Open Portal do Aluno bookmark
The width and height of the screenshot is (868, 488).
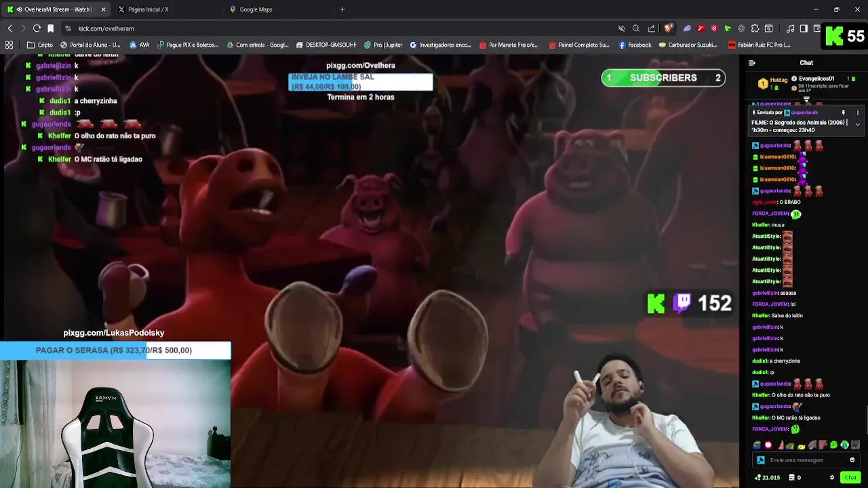[90, 45]
